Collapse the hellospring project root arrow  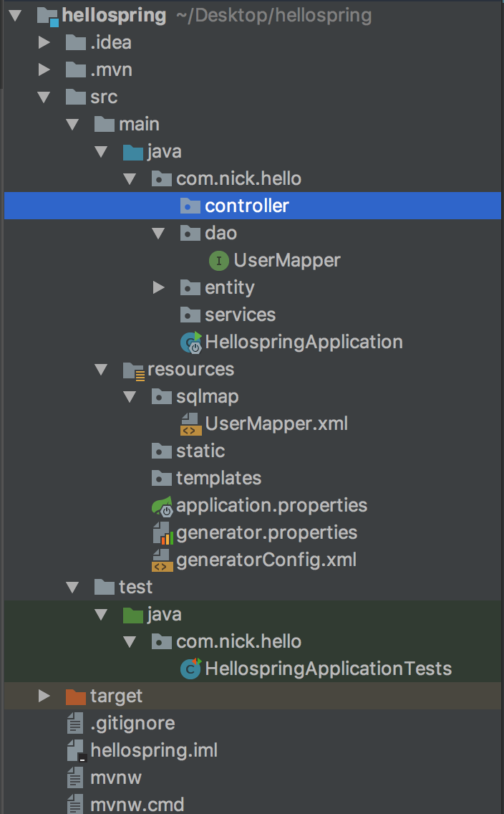pos(15,15)
